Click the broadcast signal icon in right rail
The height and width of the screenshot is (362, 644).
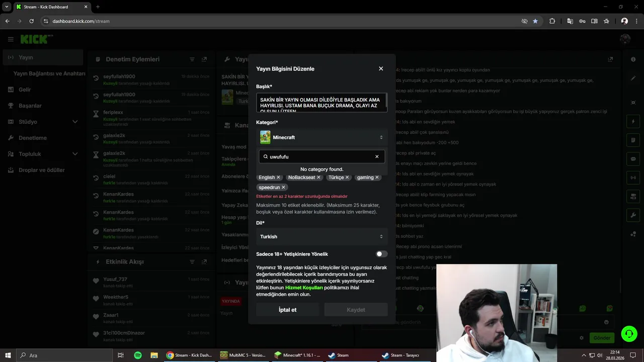click(633, 177)
